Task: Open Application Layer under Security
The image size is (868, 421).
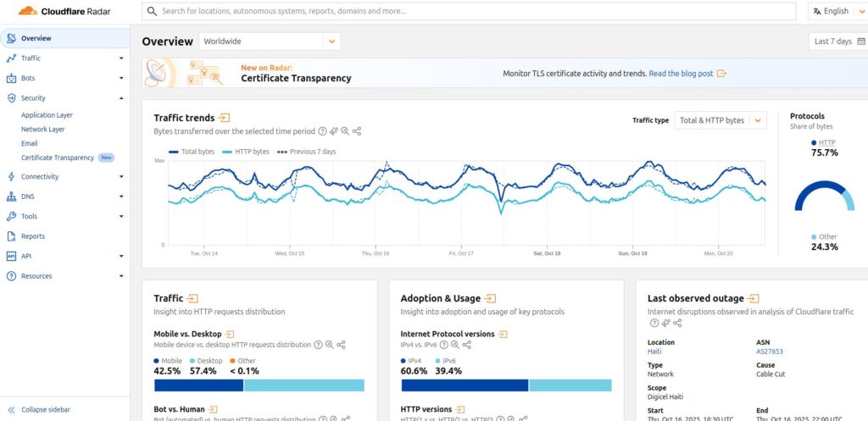Action: [x=47, y=115]
